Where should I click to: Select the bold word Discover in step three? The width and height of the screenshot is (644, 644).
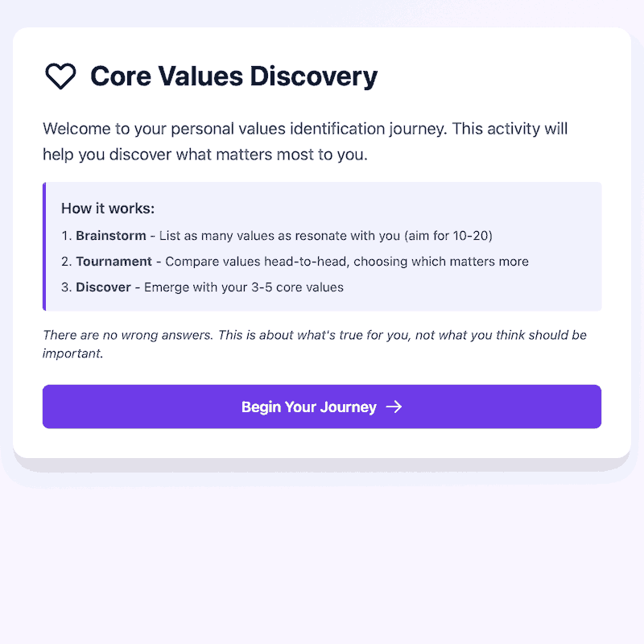click(x=103, y=287)
